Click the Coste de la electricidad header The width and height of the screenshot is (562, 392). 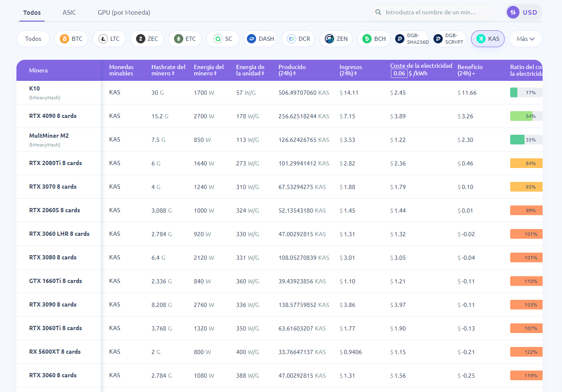click(421, 66)
